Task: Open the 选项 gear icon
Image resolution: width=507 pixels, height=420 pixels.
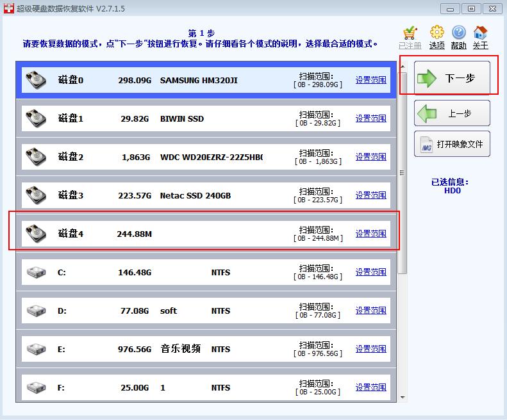Action: [x=437, y=33]
